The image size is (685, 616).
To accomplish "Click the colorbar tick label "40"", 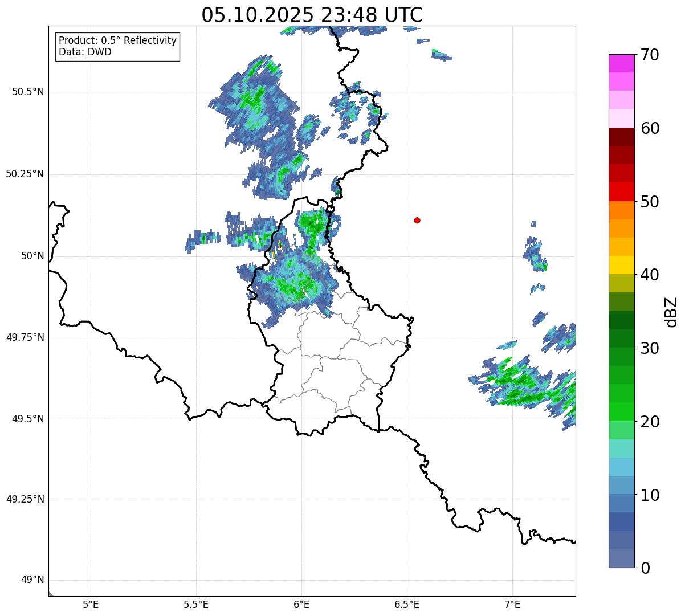I will [650, 275].
